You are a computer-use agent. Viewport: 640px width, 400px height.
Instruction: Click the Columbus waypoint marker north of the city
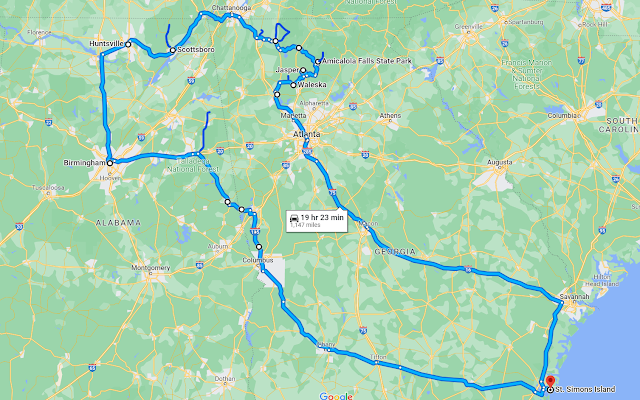click(259, 247)
